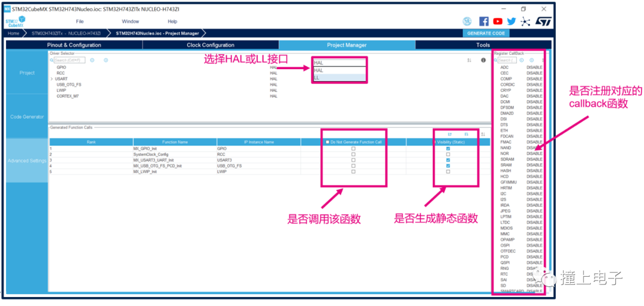Click move-up rank icon in Generated Function Calls
The width and height of the screenshot is (644, 306).
pyautogui.click(x=450, y=134)
